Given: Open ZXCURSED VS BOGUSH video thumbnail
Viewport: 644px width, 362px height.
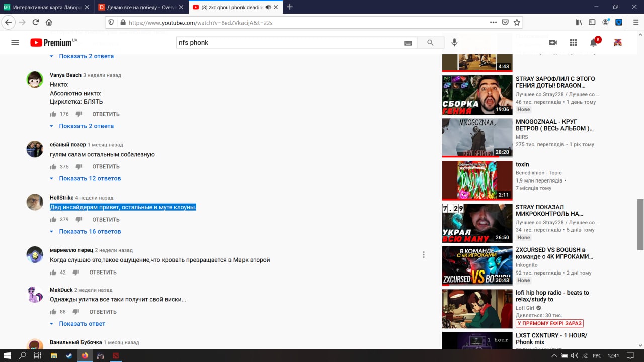Looking at the screenshot, I should tap(477, 266).
